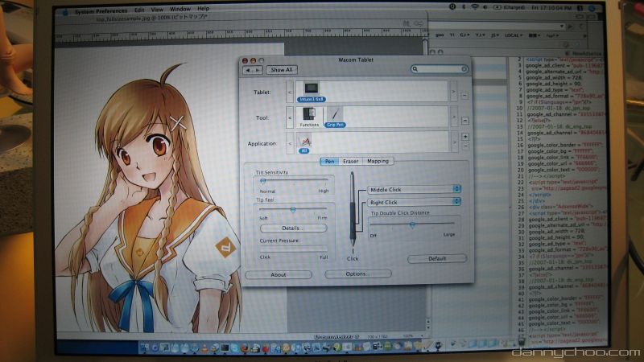Switch to the Eraser tab
The width and height of the screenshot is (644, 362).
(351, 161)
